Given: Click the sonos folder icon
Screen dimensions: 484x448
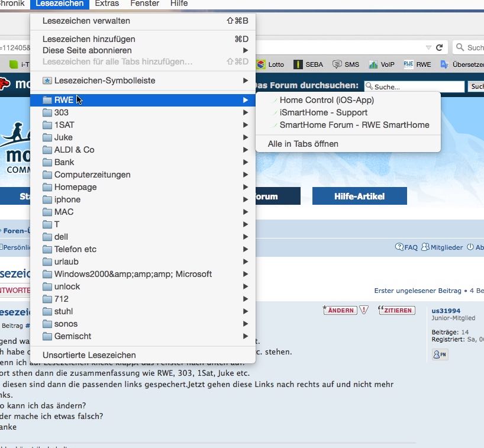Looking at the screenshot, I should 47,324.
